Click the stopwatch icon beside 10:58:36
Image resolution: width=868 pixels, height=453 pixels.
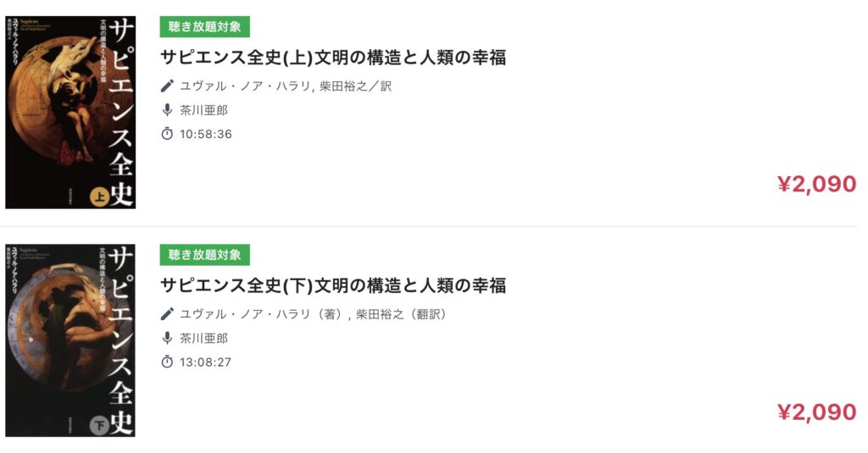click(x=167, y=134)
